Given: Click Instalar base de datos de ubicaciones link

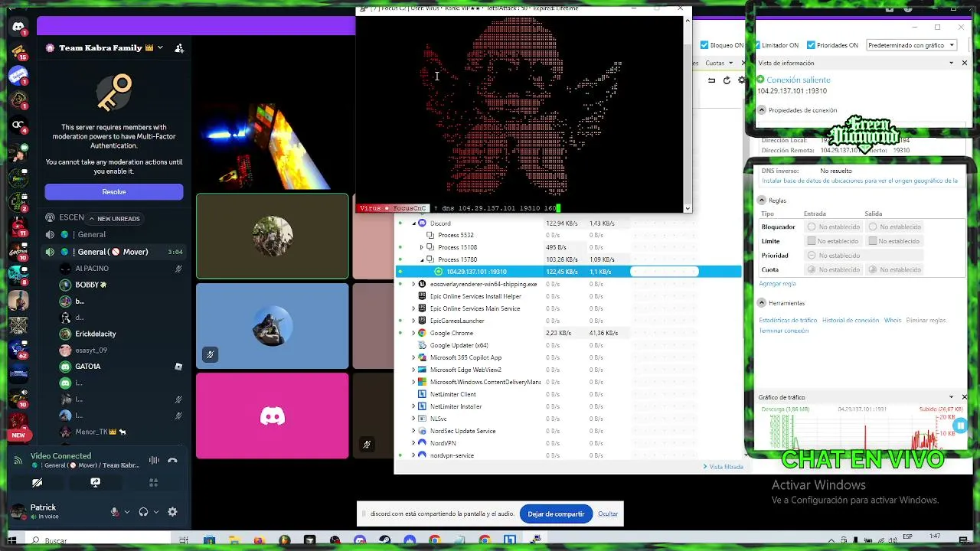Looking at the screenshot, I should pos(860,181).
